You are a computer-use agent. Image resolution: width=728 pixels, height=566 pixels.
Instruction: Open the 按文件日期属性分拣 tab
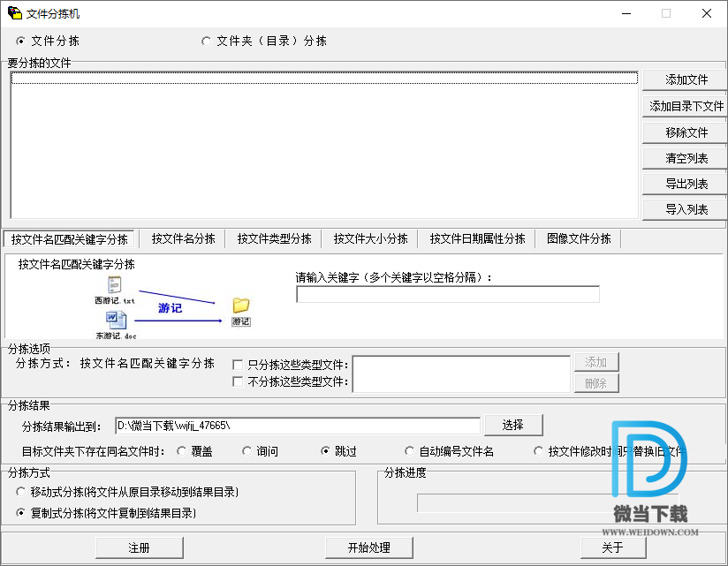click(477, 238)
